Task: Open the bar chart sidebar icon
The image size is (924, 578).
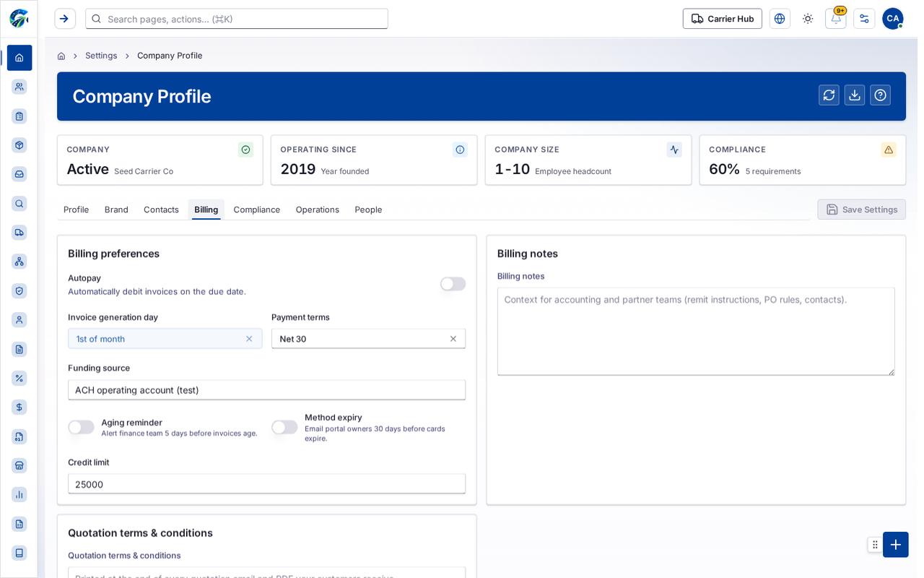Action: [x=19, y=494]
